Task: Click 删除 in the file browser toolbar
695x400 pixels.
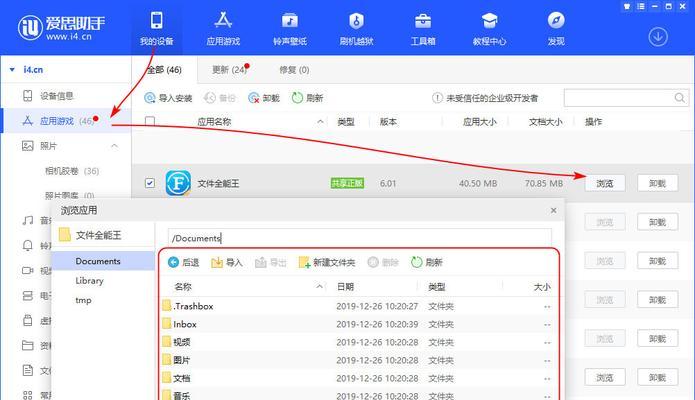Action: (383, 263)
